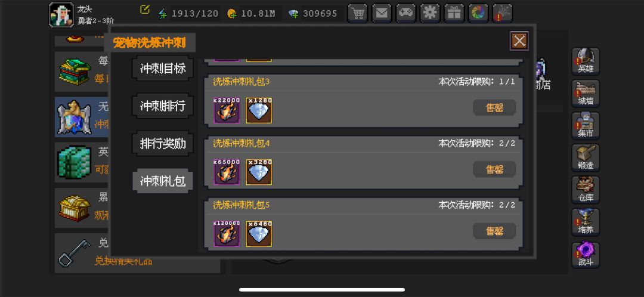The height and width of the screenshot is (297, 644).
Task: Open the mail envelope icon
Action: click(x=382, y=13)
